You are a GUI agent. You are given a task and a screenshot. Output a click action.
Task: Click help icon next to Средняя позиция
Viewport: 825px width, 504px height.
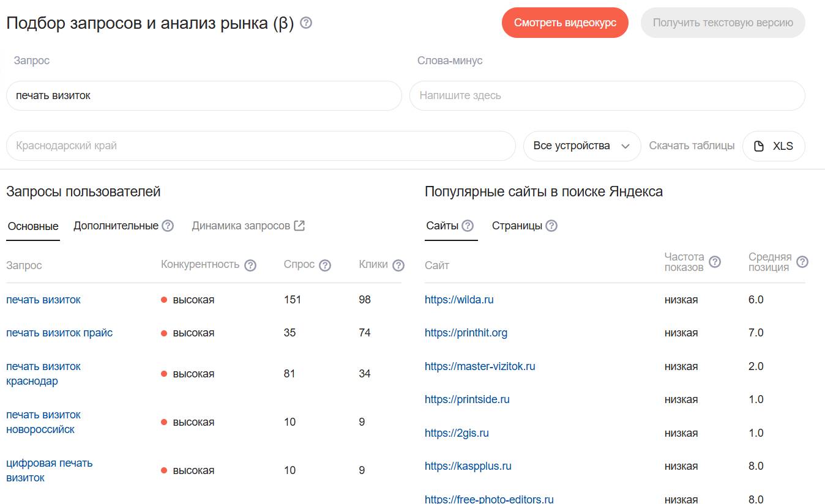pyautogui.click(x=802, y=262)
